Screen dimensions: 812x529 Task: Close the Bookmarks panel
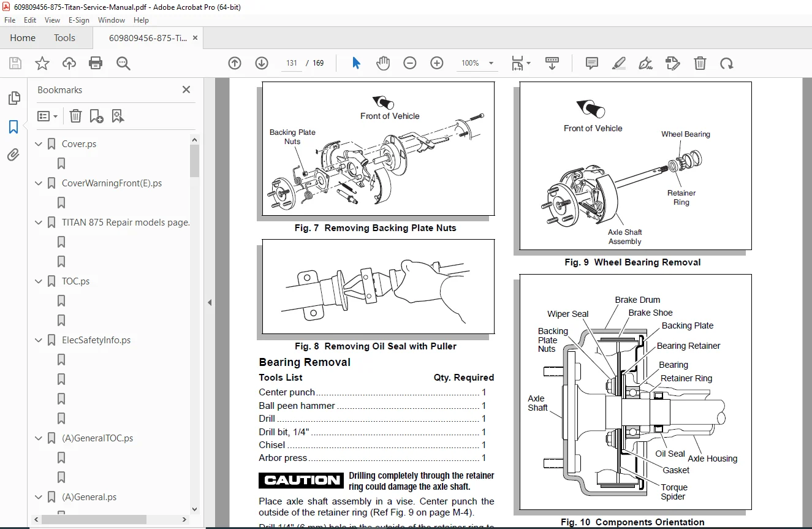coord(186,89)
